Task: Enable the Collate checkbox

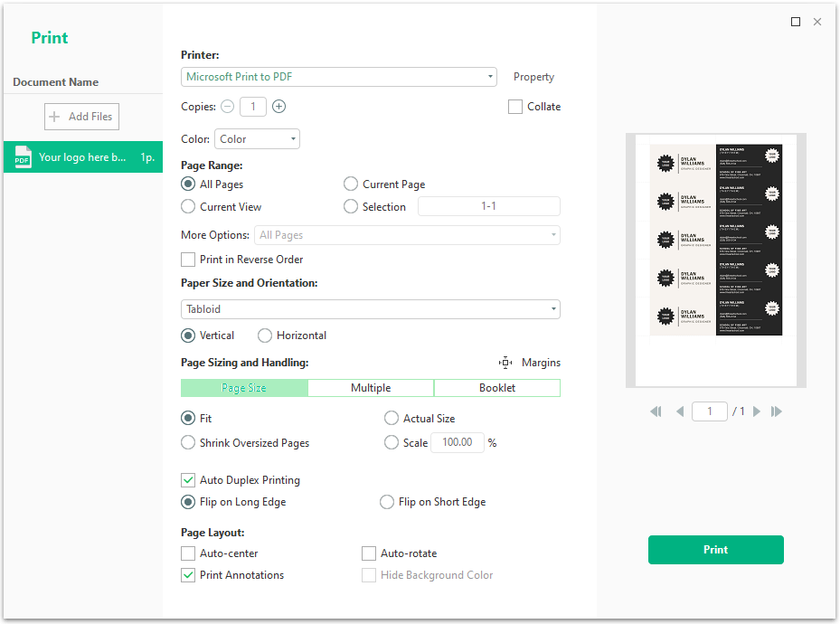Action: click(x=514, y=107)
